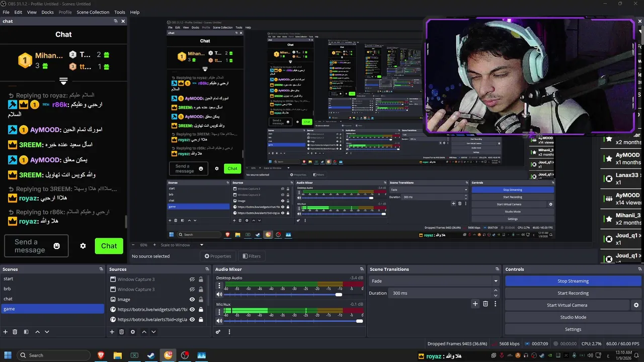Open emoji picker in chat message box
644x362 pixels.
coord(57,246)
